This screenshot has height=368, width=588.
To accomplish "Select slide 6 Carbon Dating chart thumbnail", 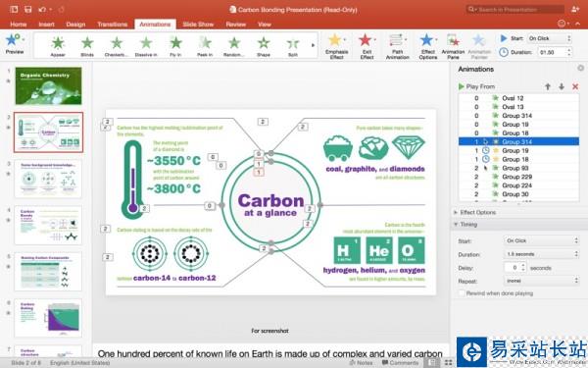I will 48,318.
